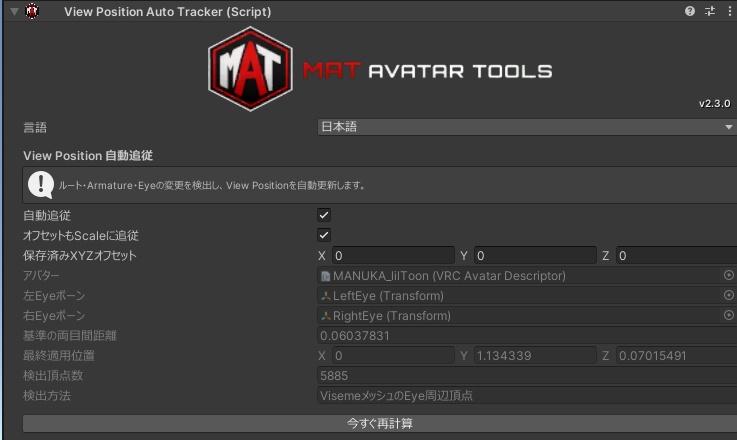Screen dimensions: 737x440
Task: Click the 基準の両目間距離 label
Action: point(70,336)
